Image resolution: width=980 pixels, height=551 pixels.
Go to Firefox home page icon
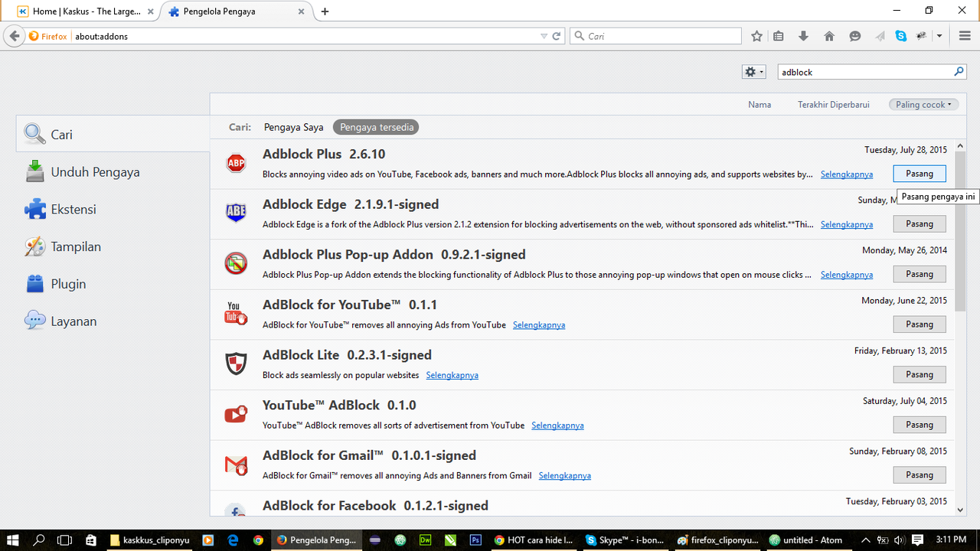tap(829, 36)
